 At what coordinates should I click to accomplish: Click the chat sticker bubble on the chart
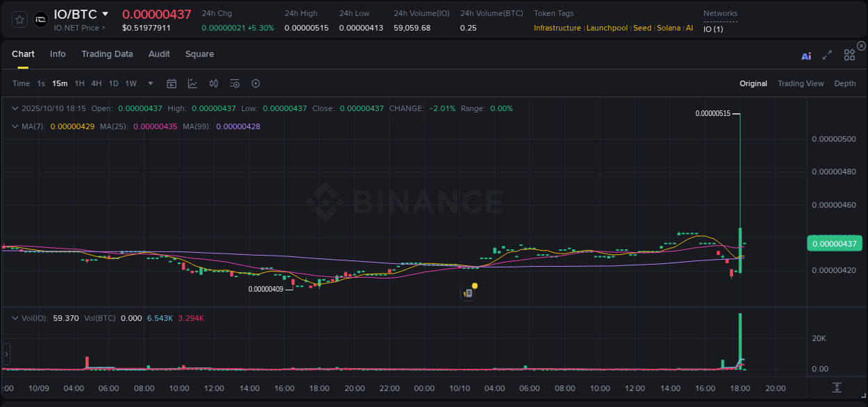(469, 292)
